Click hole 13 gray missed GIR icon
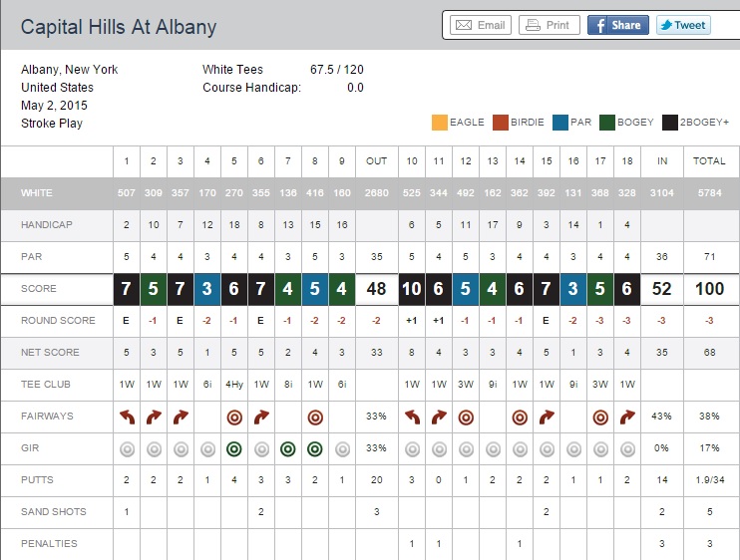The image size is (740, 560). coord(493,448)
